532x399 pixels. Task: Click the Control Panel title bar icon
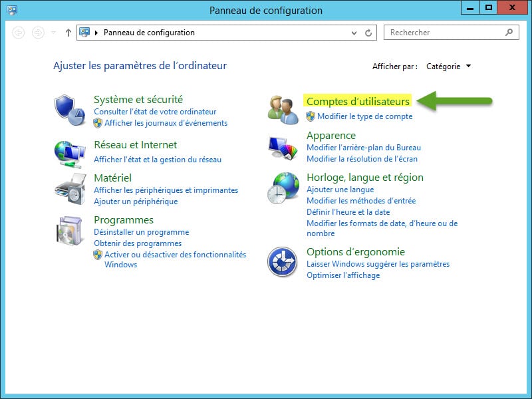tap(12, 10)
